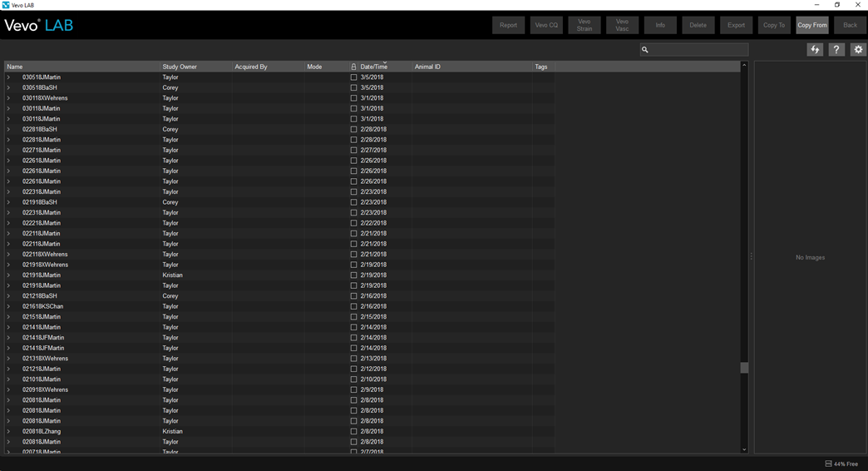Expand study 022218JMartin

pyautogui.click(x=9, y=223)
